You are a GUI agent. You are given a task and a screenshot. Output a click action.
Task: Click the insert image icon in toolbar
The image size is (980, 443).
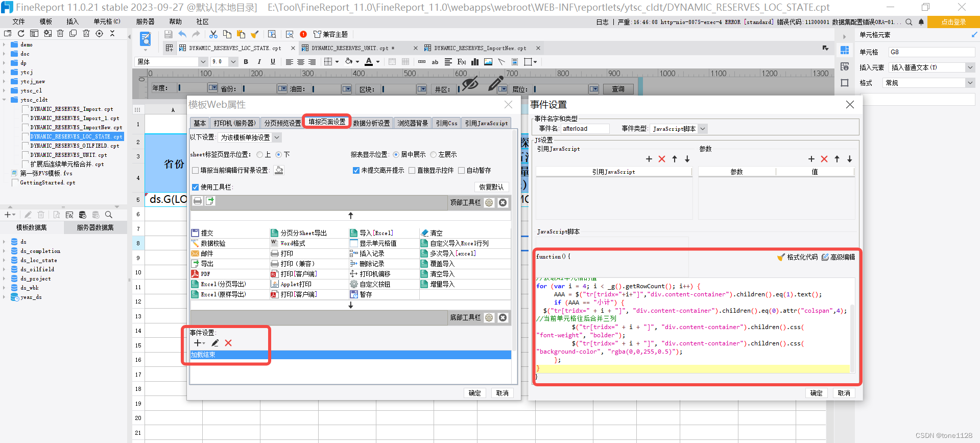point(488,62)
